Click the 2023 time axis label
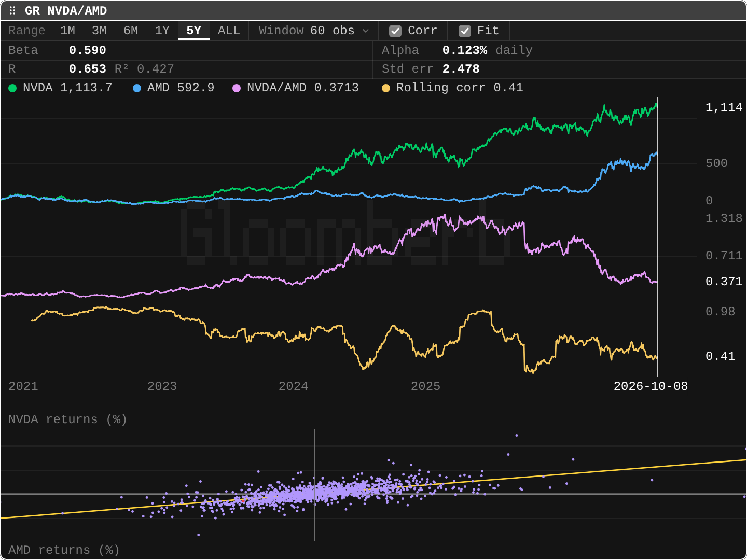 coord(162,386)
